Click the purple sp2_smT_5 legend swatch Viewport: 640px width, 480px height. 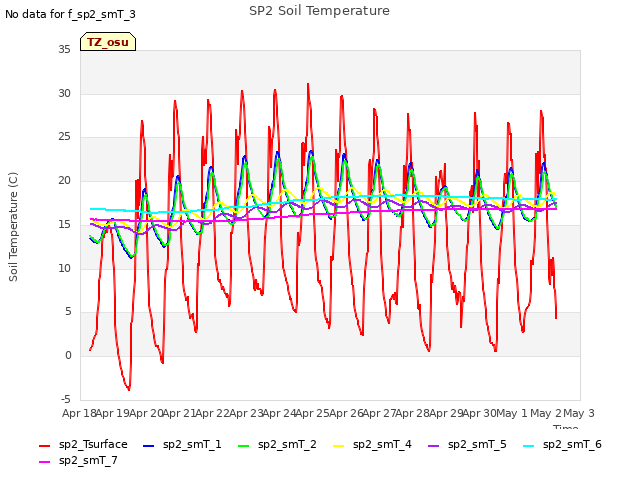coord(433,446)
